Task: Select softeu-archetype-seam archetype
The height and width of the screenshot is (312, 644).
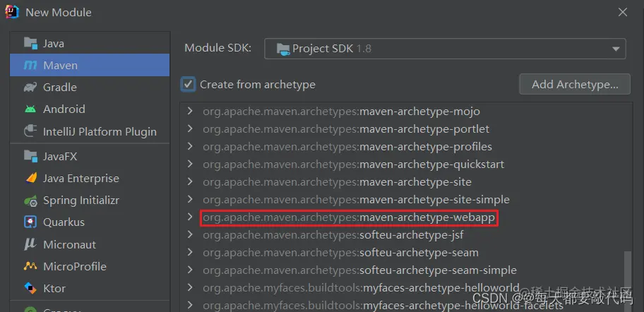Action: tap(340, 253)
